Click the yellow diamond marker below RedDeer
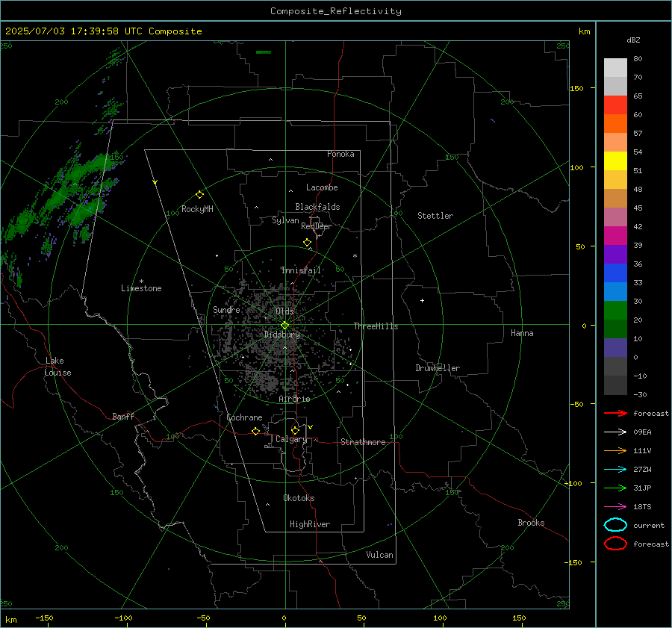The width and height of the screenshot is (672, 628). (x=308, y=243)
